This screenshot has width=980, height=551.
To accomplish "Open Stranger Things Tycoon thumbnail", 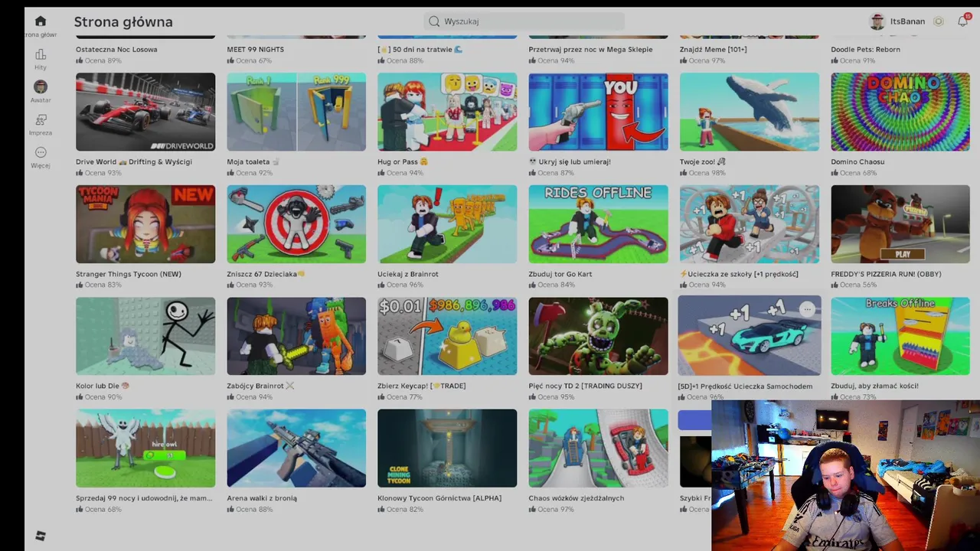I will point(145,224).
